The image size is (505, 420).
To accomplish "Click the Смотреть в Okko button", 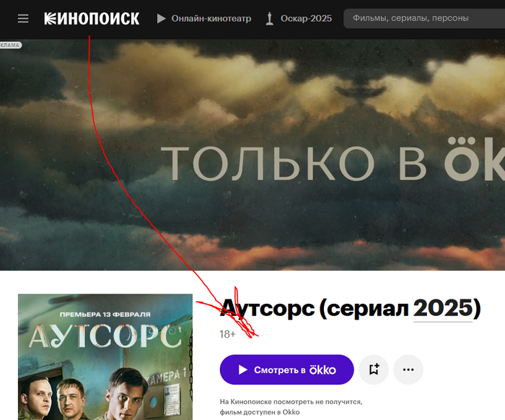I will click(286, 369).
